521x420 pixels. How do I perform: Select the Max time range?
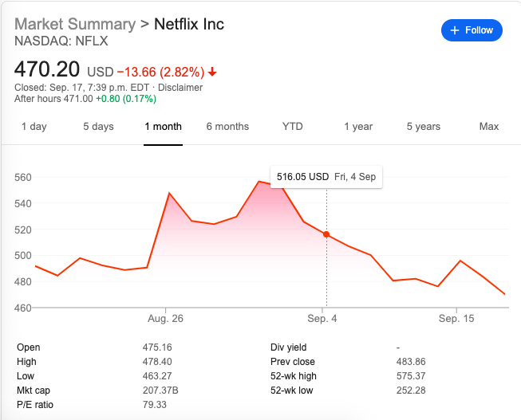(x=488, y=127)
